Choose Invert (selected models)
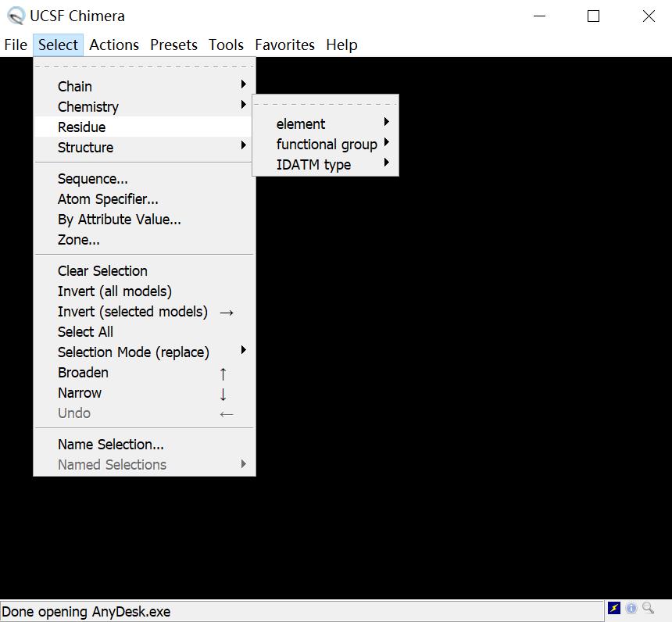This screenshot has width=672, height=622. tap(145, 311)
